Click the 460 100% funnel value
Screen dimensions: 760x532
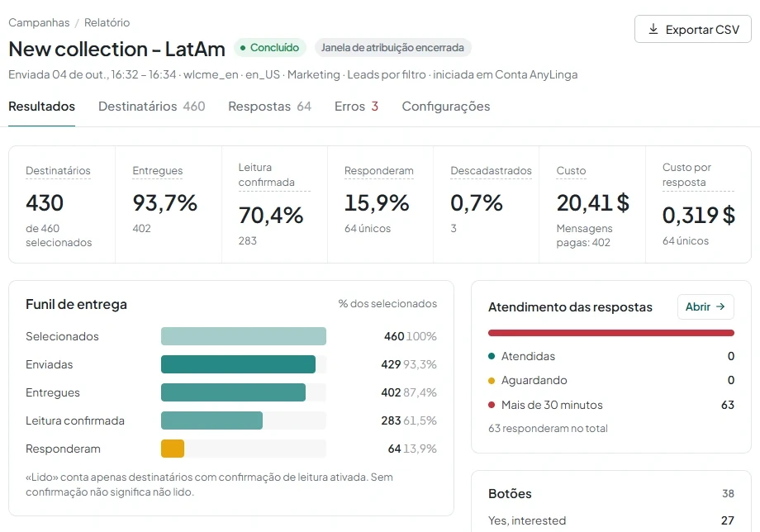point(410,336)
